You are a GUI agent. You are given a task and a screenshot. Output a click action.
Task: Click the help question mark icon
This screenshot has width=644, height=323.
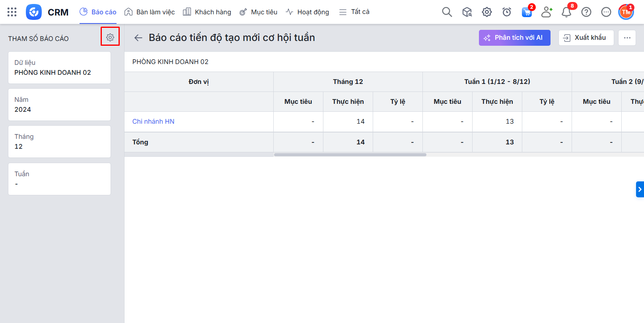tap(586, 12)
